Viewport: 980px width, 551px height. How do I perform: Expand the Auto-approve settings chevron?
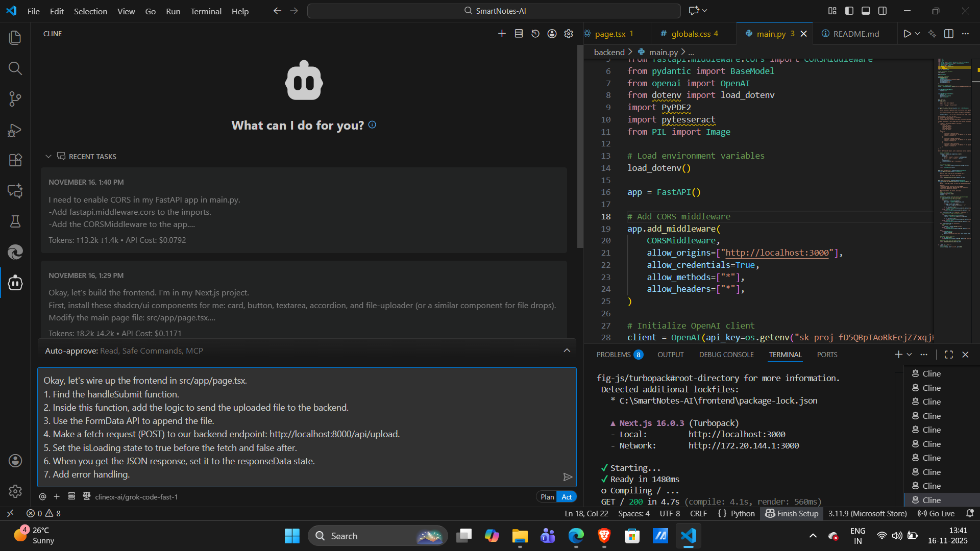point(567,350)
